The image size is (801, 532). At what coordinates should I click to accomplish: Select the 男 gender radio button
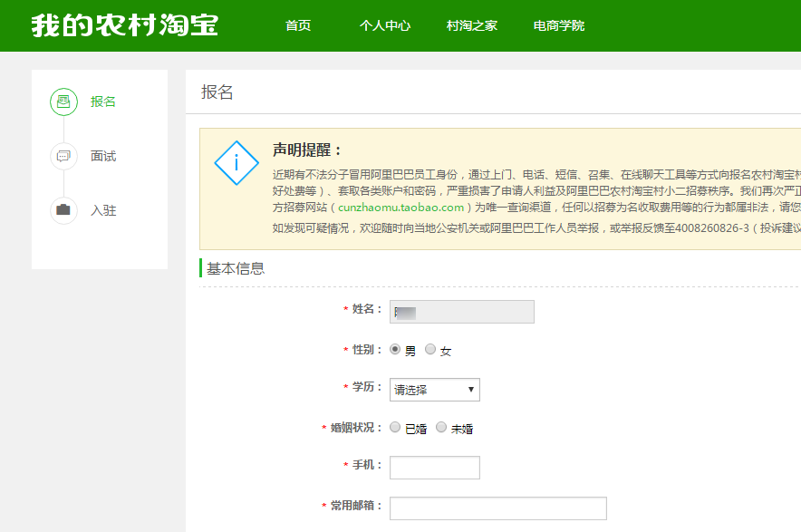395,349
